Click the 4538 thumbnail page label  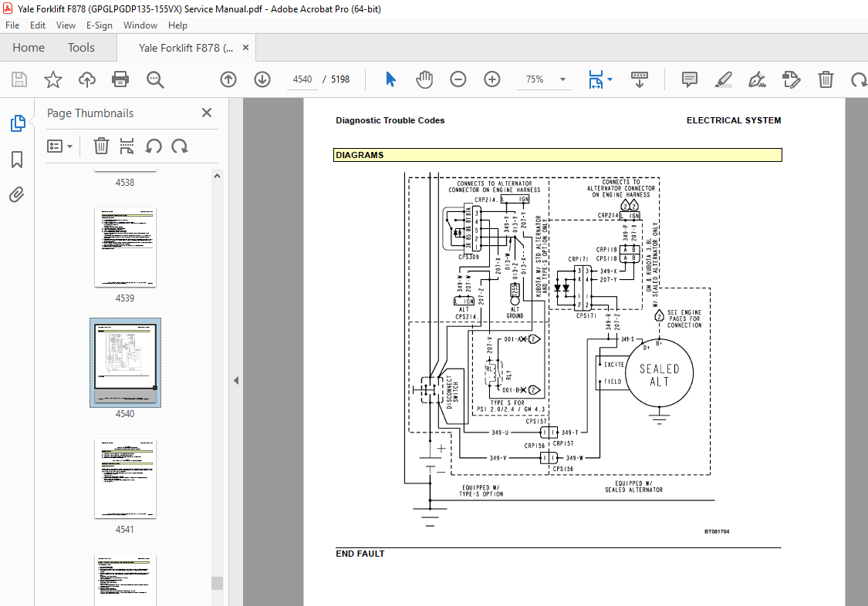(125, 183)
